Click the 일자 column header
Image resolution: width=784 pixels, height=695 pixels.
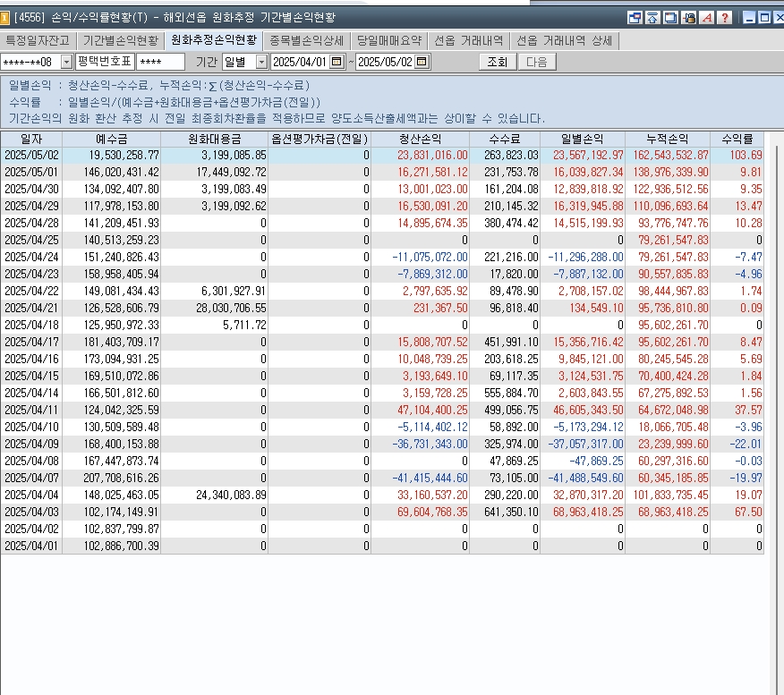click(x=31, y=139)
